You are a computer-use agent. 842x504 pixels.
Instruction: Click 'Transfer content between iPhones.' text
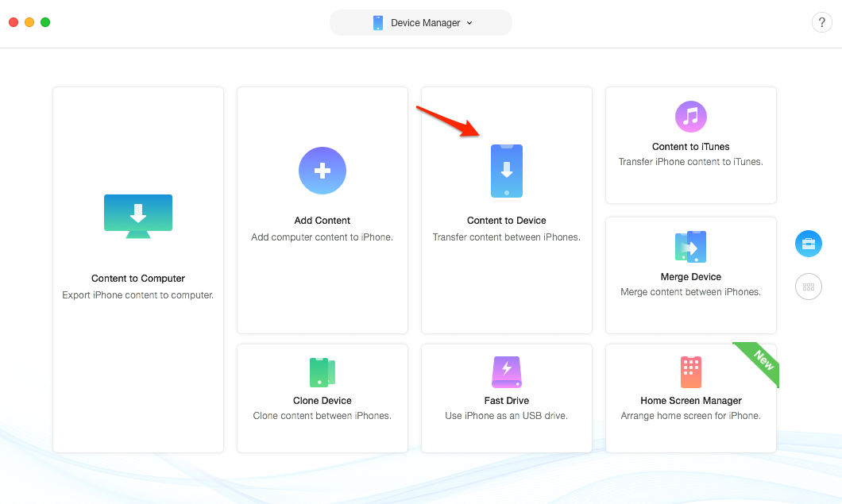[506, 237]
